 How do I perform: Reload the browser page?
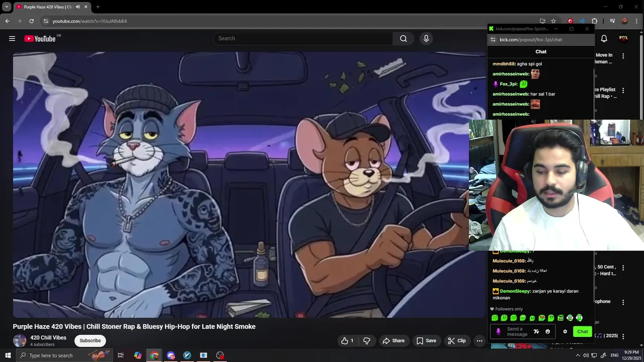(31, 21)
